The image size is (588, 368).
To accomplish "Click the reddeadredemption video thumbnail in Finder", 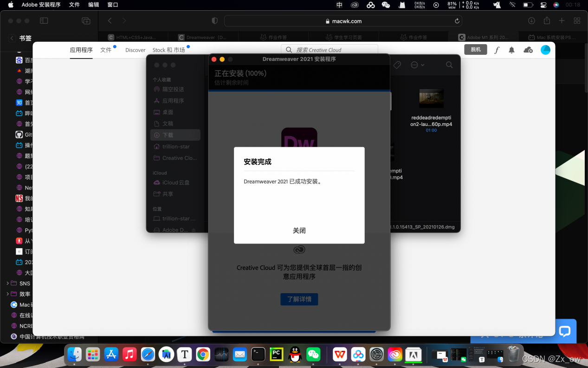I will 431,99.
